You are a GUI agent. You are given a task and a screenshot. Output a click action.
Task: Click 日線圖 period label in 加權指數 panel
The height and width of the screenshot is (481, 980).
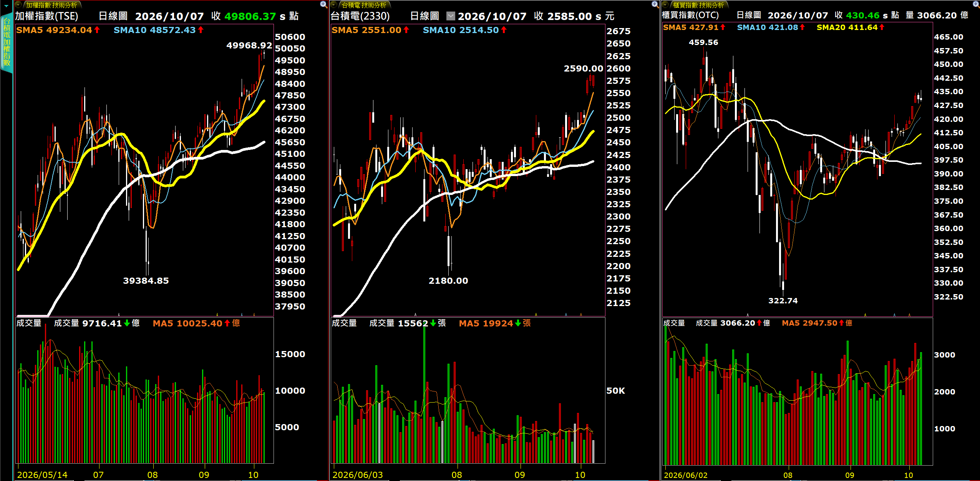[x=113, y=16]
